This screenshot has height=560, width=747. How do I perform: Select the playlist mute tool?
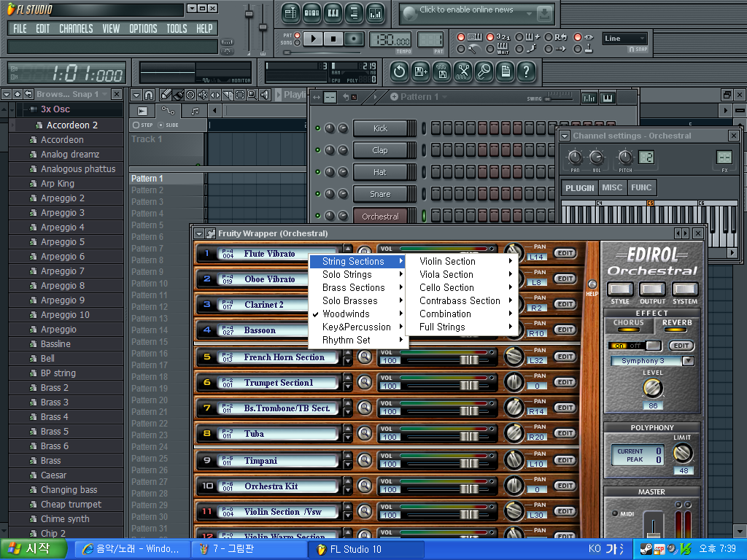click(x=203, y=95)
